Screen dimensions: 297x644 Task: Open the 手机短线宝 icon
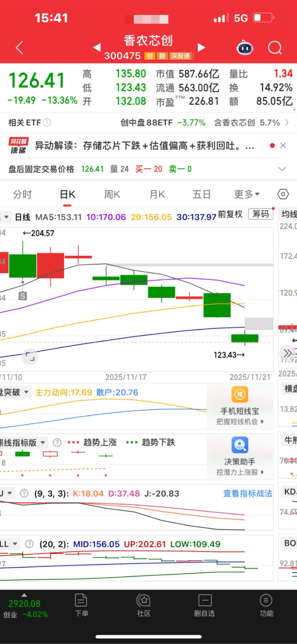(240, 395)
